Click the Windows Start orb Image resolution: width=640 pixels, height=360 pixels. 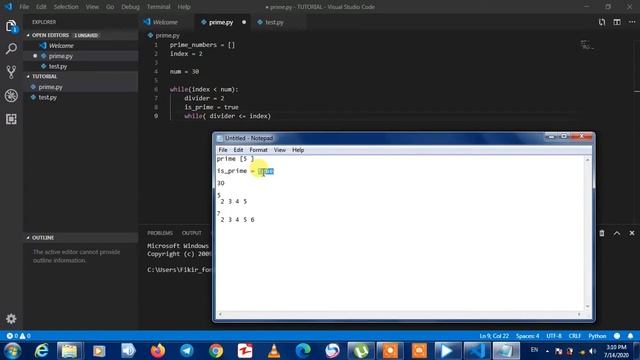click(x=13, y=351)
